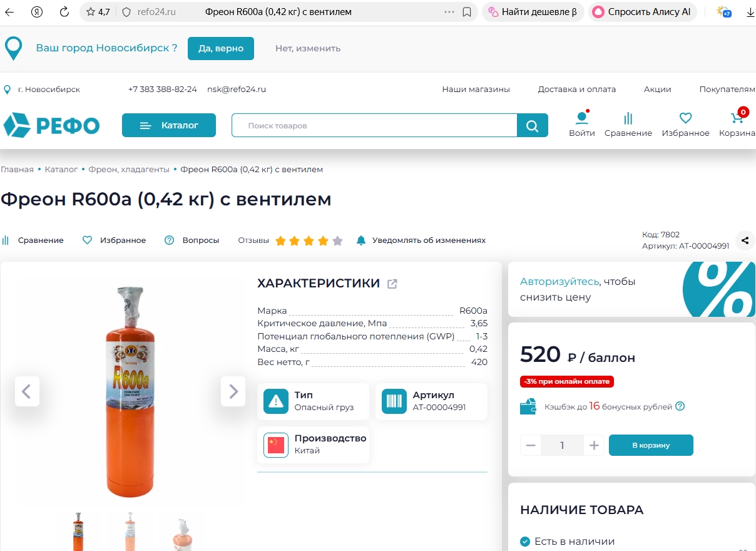This screenshot has height=551, width=756.
Task: Click the search magnifier button
Action: click(533, 125)
